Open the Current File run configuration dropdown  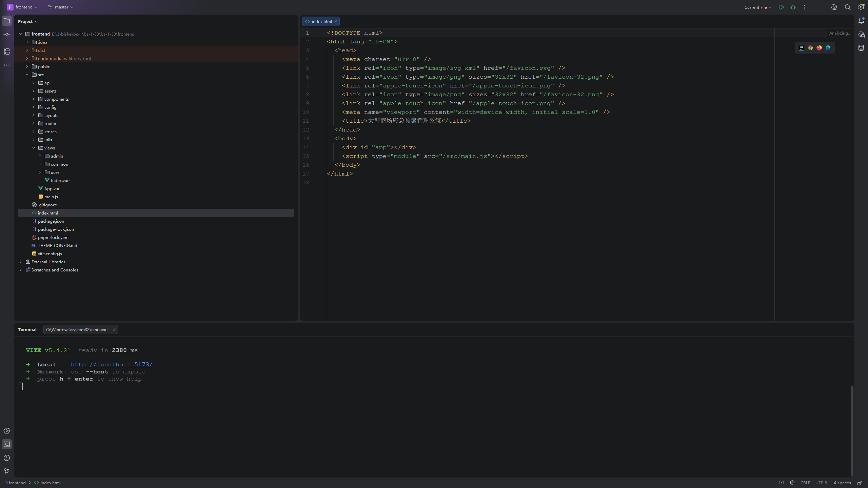pos(758,7)
